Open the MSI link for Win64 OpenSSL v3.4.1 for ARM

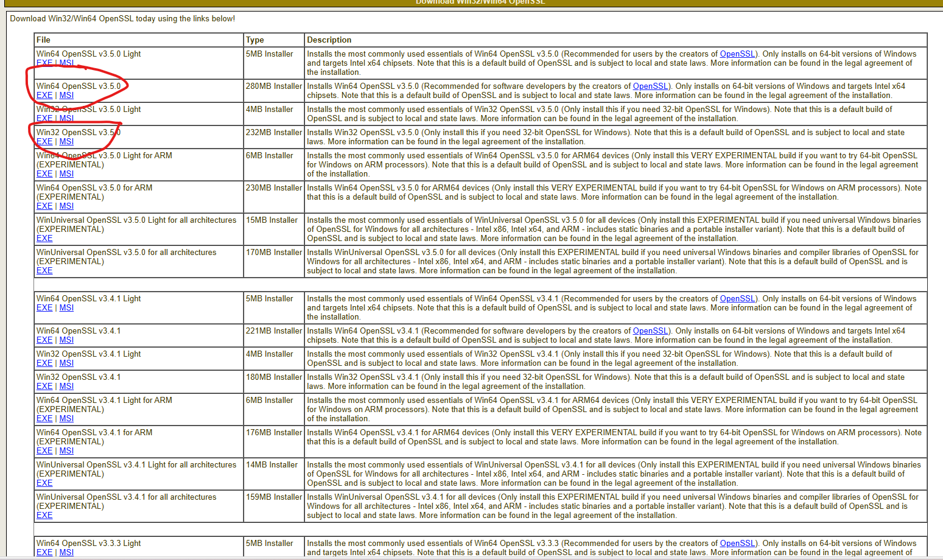click(x=66, y=450)
